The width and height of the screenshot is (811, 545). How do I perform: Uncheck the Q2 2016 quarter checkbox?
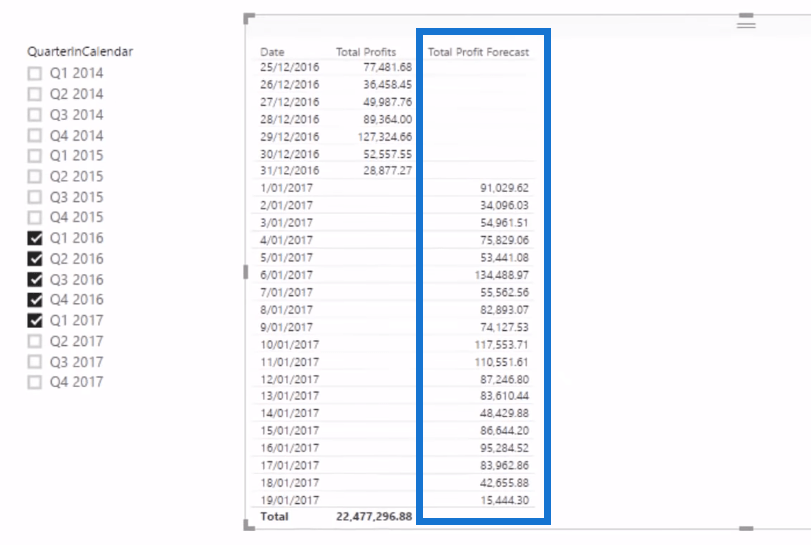click(35, 259)
